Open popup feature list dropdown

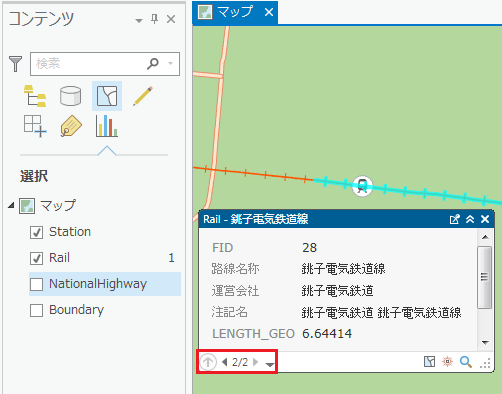coord(270,364)
